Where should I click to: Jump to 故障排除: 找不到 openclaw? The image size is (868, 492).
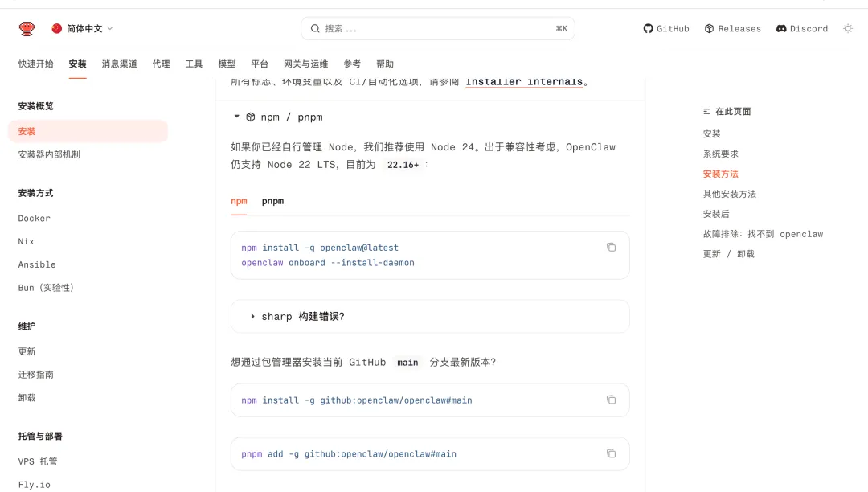click(764, 234)
